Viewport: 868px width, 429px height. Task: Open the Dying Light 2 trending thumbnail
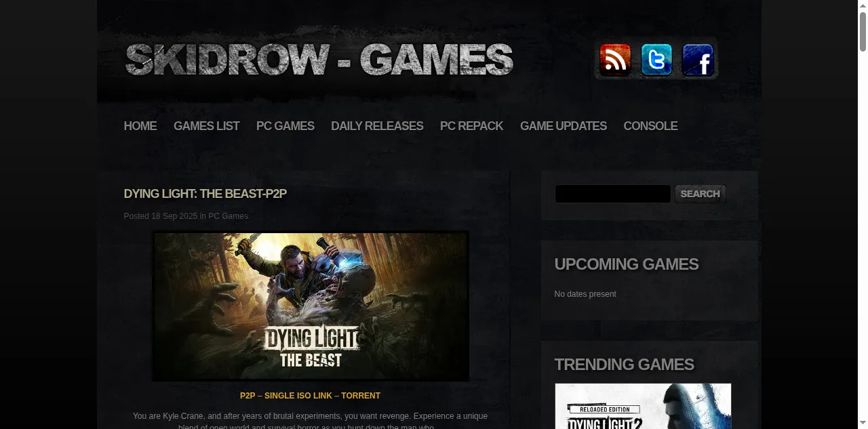(x=643, y=406)
